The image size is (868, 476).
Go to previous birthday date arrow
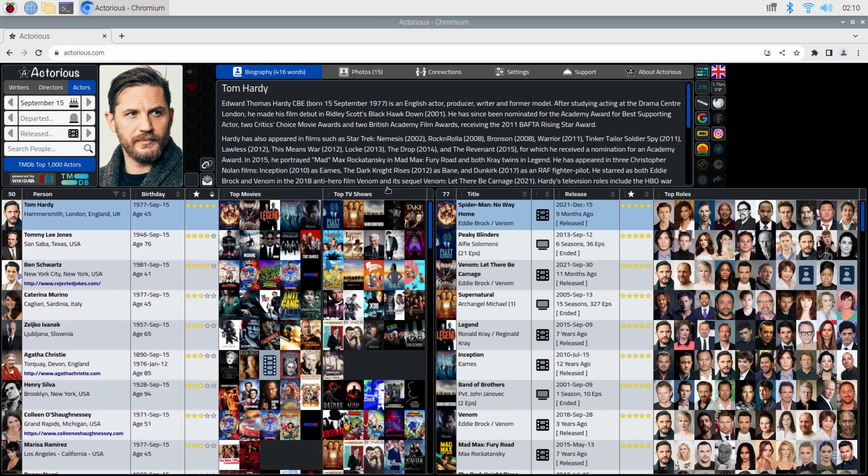tap(11, 102)
